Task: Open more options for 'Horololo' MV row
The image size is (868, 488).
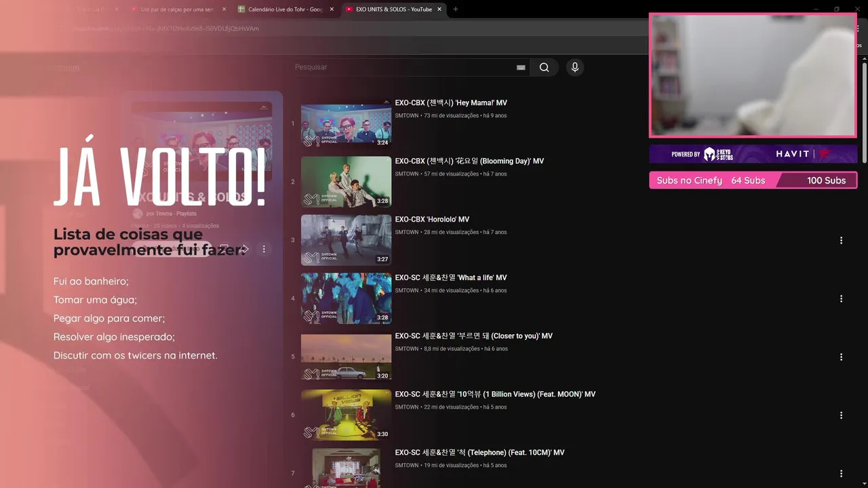Action: (x=841, y=241)
